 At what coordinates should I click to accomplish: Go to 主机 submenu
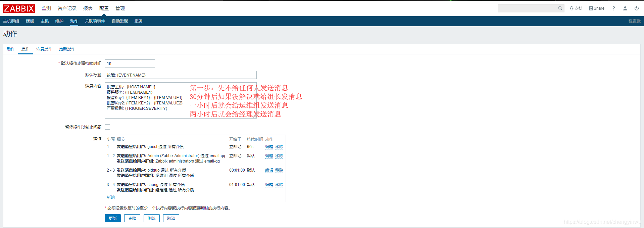[x=45, y=21]
